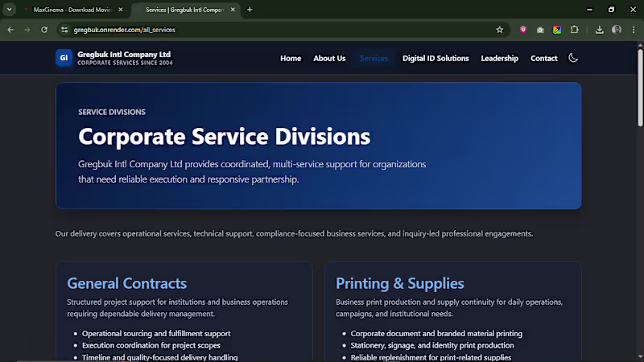Screen dimensions: 644x362
Task: Switch to the MaxCinema tab
Action: [72, 10]
